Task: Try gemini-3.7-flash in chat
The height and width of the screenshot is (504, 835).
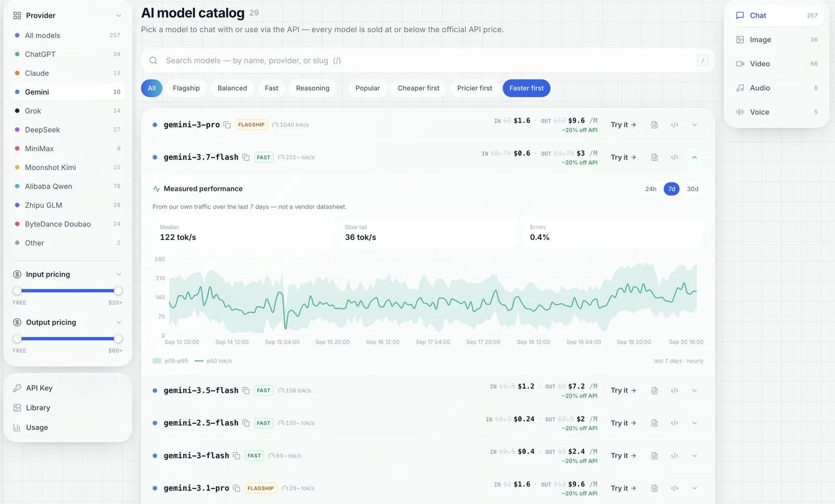Action: pyautogui.click(x=623, y=158)
